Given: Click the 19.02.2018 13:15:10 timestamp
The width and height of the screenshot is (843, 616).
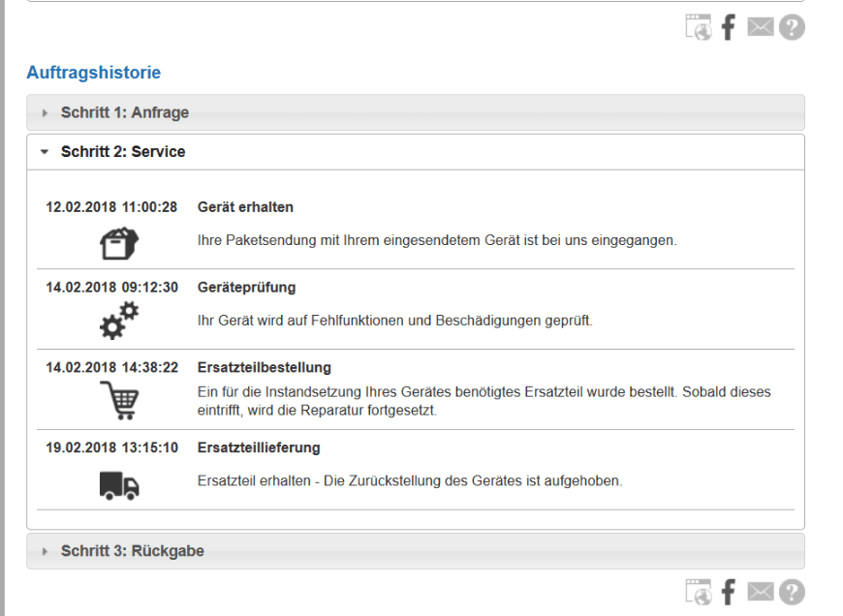Looking at the screenshot, I should pos(111,448).
